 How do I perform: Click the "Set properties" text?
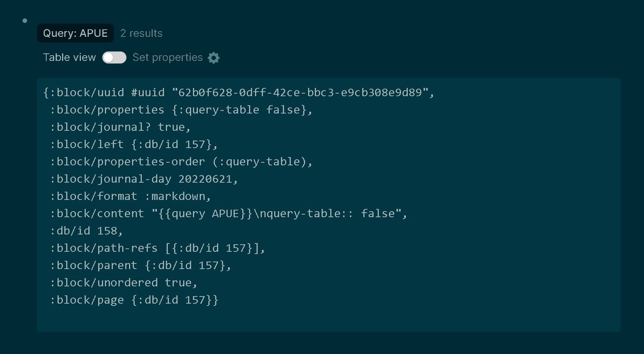click(x=167, y=57)
